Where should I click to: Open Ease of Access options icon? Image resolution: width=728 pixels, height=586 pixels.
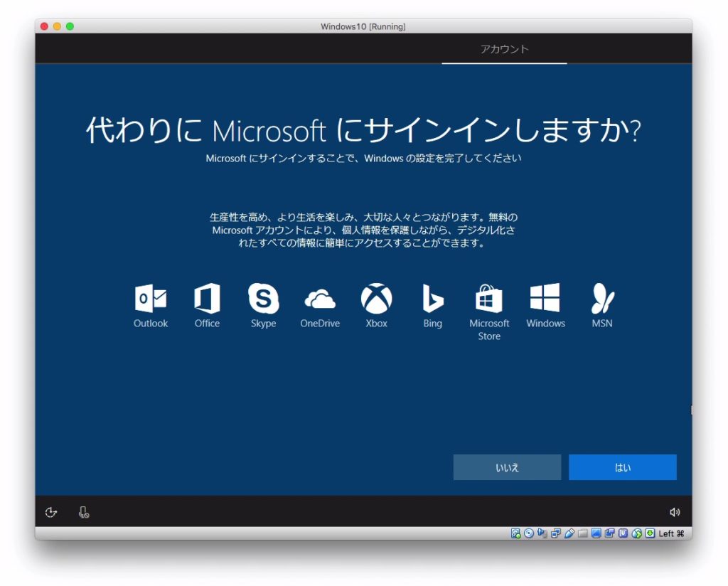[51, 512]
